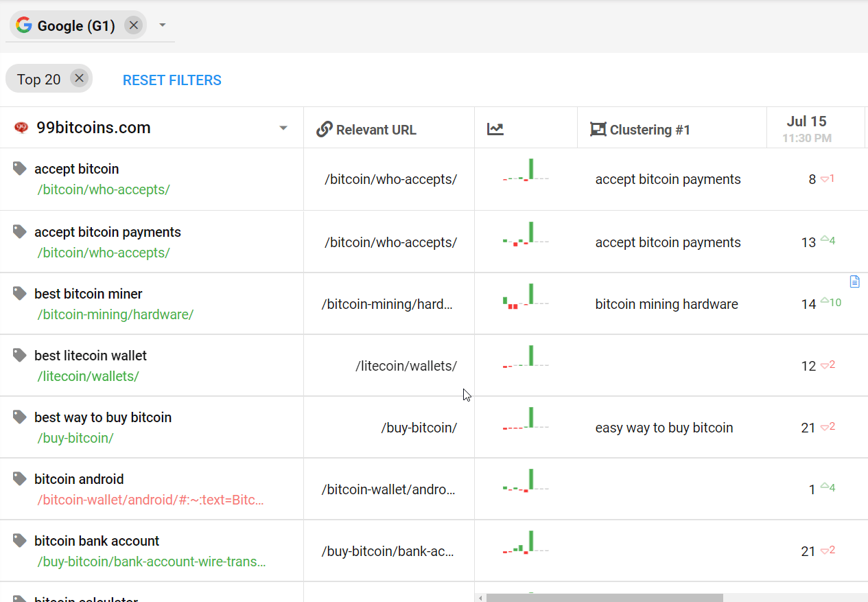This screenshot has width=868, height=602.
Task: Open the search engine selector dropdown arrow
Action: (x=163, y=25)
